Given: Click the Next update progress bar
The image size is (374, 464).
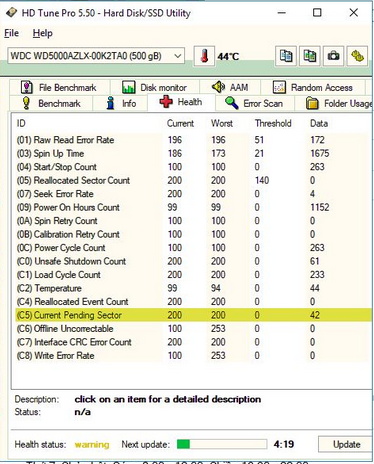Looking at the screenshot, I should point(222,444).
